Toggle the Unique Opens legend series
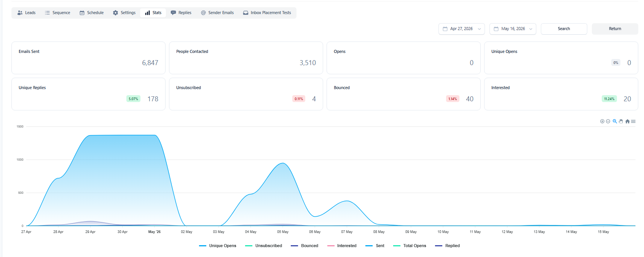The image size is (644, 257). [218, 246]
